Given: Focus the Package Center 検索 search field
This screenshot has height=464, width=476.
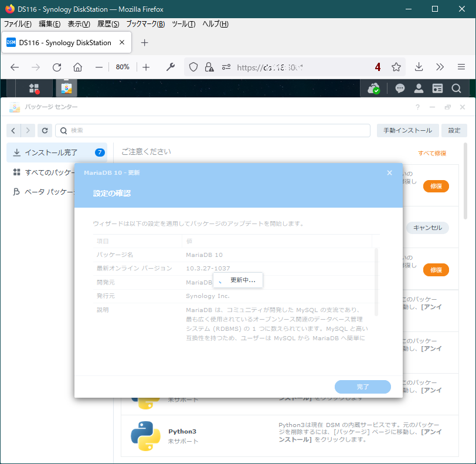Looking at the screenshot, I should [213, 131].
